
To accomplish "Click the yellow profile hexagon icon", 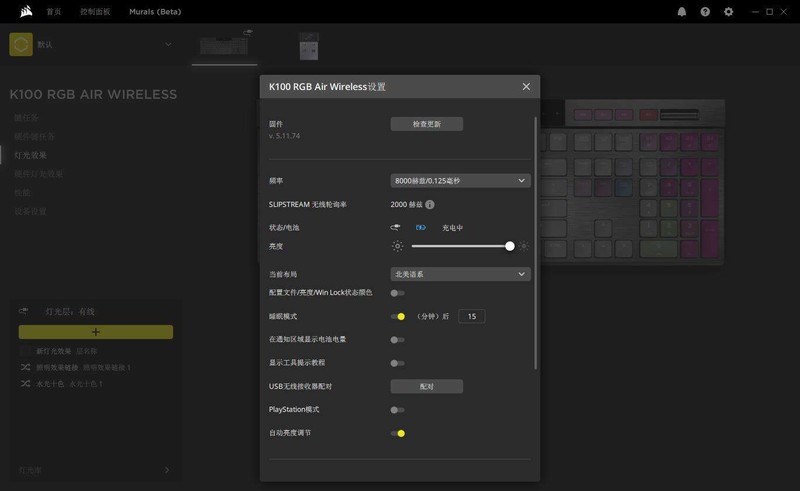I will pyautogui.click(x=21, y=44).
